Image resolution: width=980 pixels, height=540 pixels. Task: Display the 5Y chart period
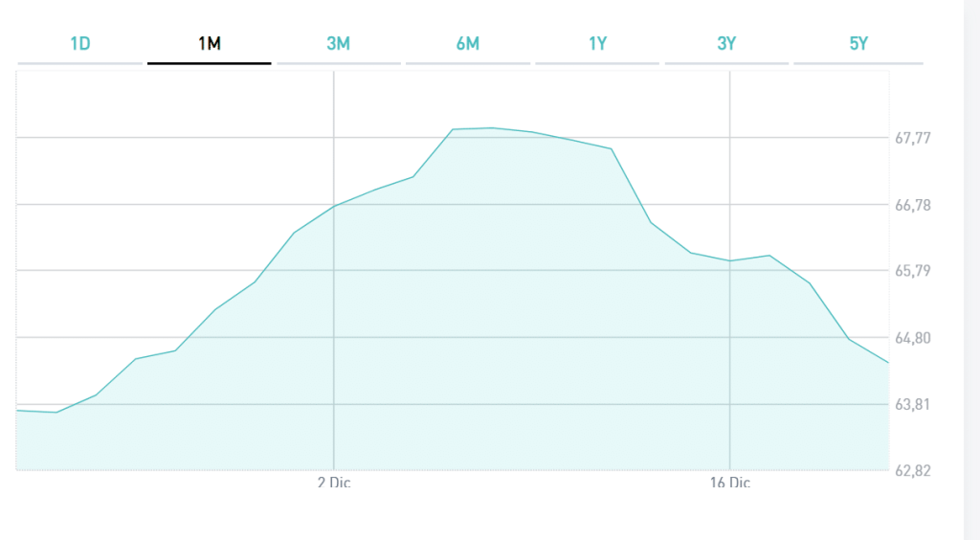857,44
